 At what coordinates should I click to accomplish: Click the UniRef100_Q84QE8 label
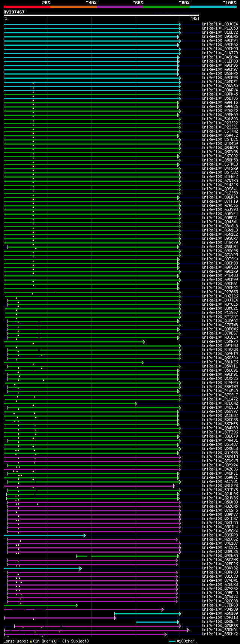click(220, 148)
